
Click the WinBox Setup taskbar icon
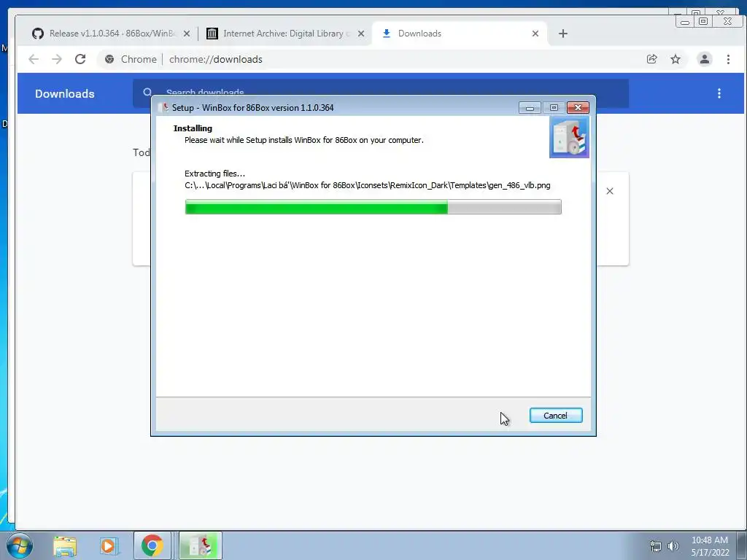(x=201, y=545)
